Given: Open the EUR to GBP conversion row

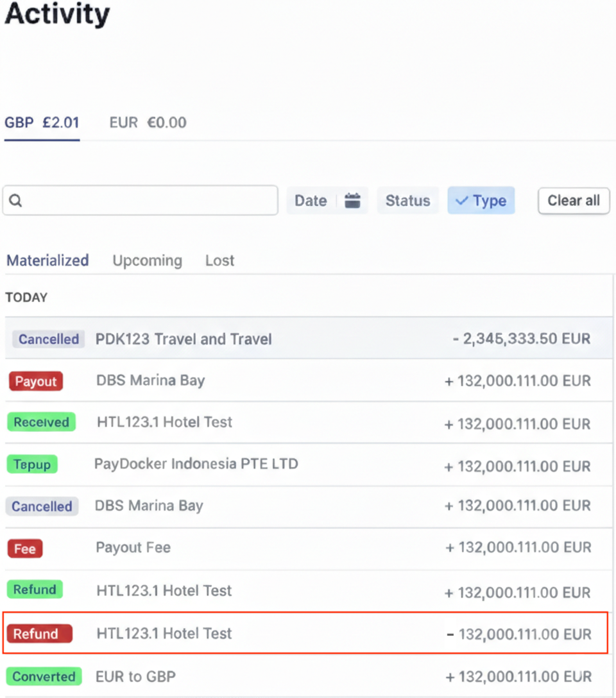Looking at the screenshot, I should point(135,676).
